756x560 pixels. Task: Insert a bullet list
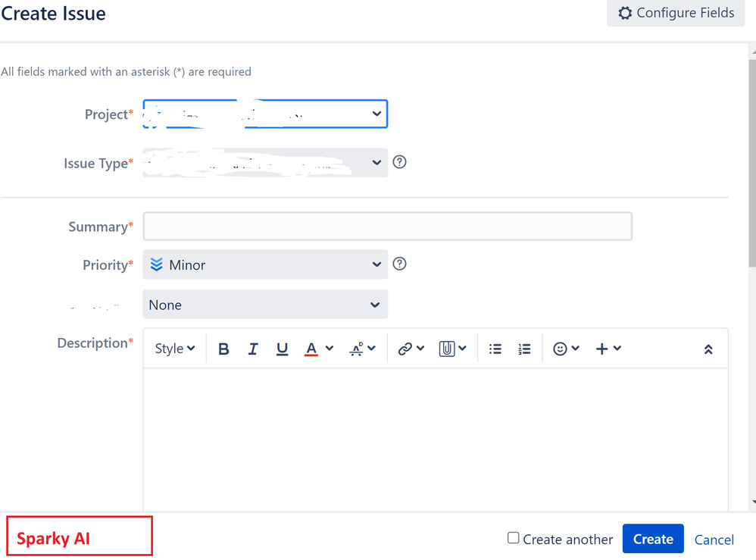click(x=495, y=348)
